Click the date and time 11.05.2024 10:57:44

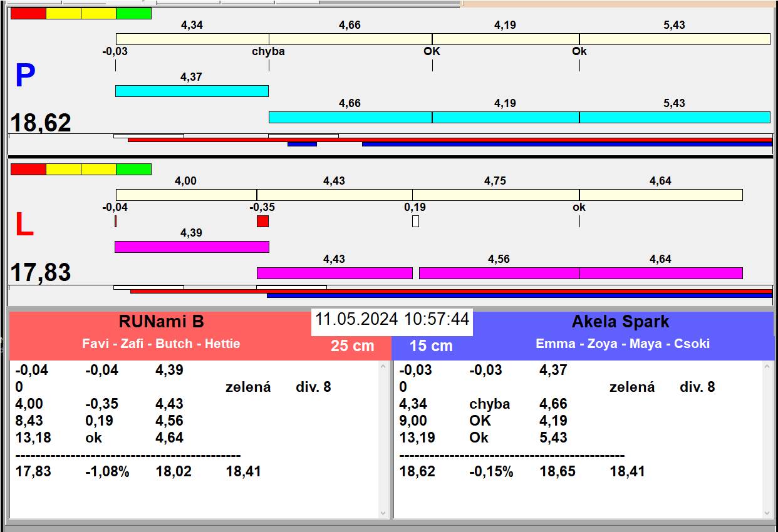pyautogui.click(x=392, y=319)
